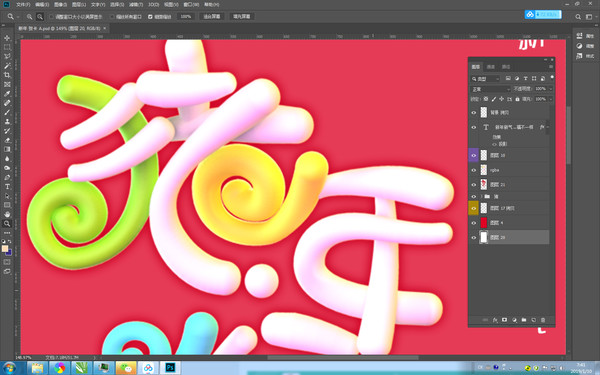
Task: Open workspace switcher icon at top right
Action: pyautogui.click(x=589, y=17)
